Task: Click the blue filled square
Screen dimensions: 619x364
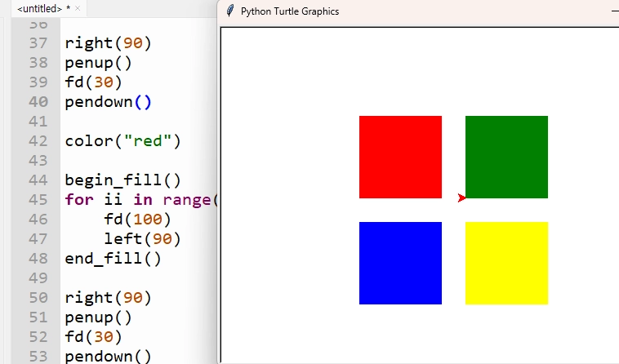Action: [400, 263]
